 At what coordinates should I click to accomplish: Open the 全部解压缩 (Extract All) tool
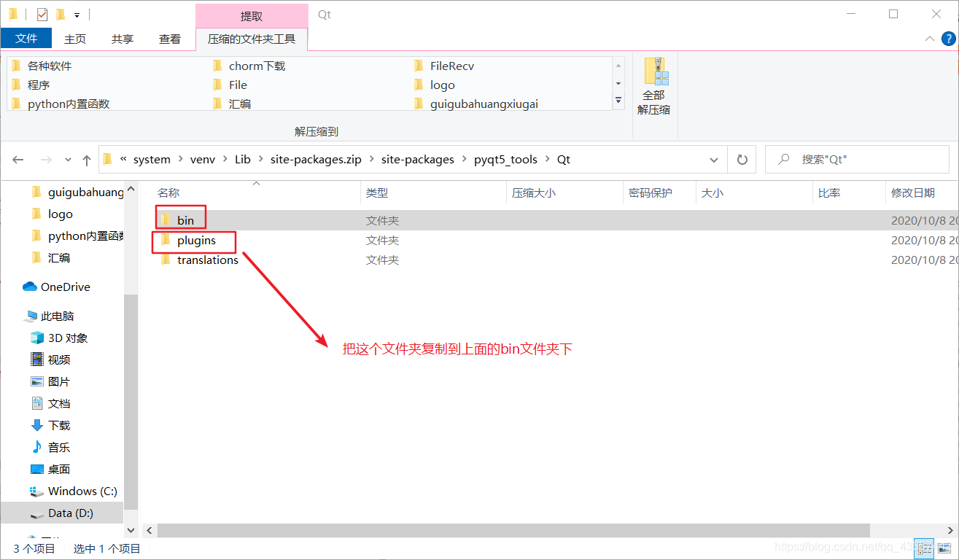654,83
